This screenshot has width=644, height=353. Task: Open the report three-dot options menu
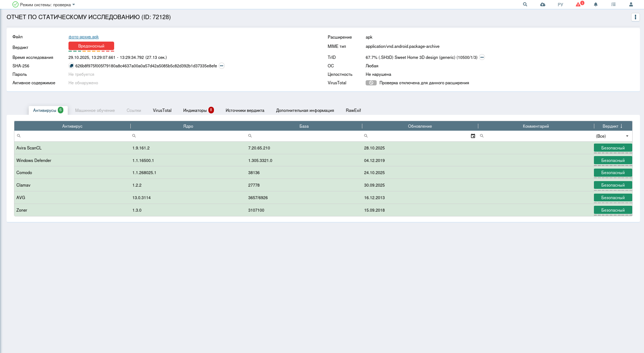point(635,17)
